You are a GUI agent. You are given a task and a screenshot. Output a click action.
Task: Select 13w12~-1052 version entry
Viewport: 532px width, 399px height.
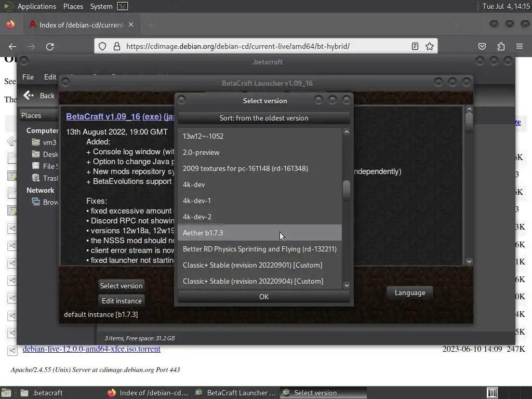coord(260,136)
